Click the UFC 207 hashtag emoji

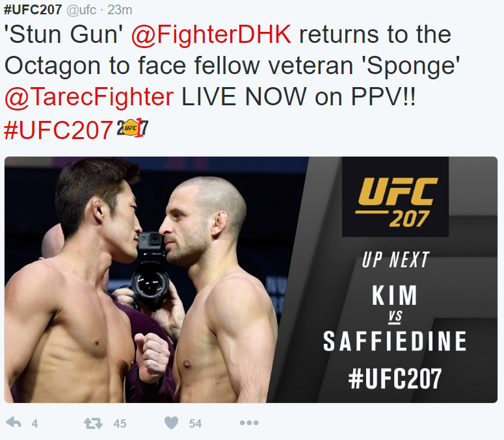133,127
